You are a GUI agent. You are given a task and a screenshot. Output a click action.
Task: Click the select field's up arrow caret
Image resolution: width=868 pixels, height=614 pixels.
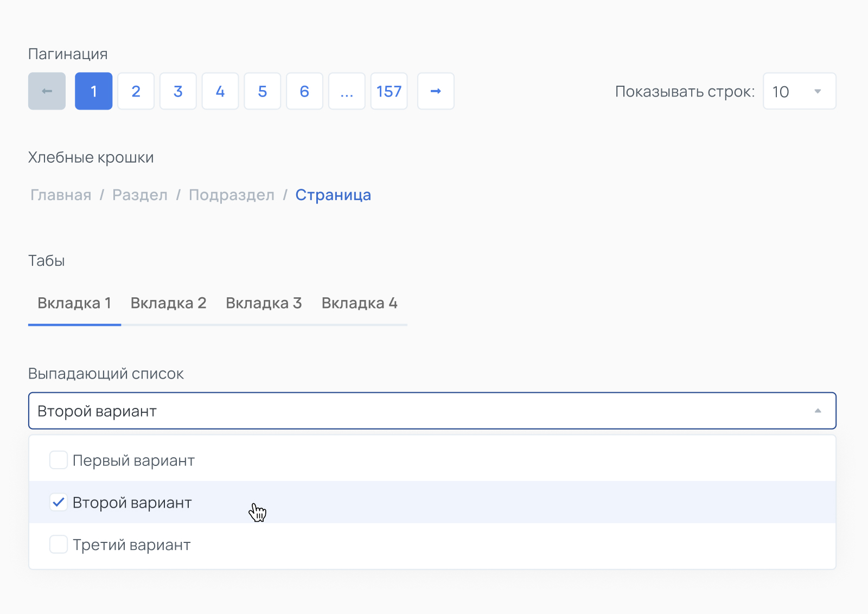(x=818, y=411)
